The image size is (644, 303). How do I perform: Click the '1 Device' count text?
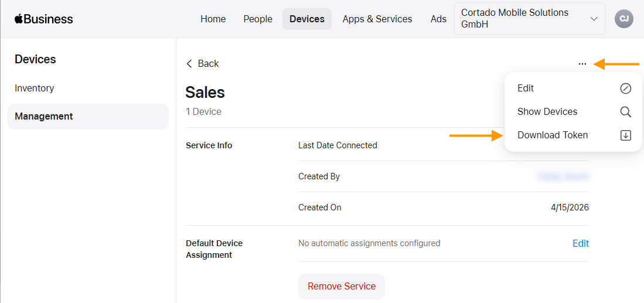coord(203,112)
